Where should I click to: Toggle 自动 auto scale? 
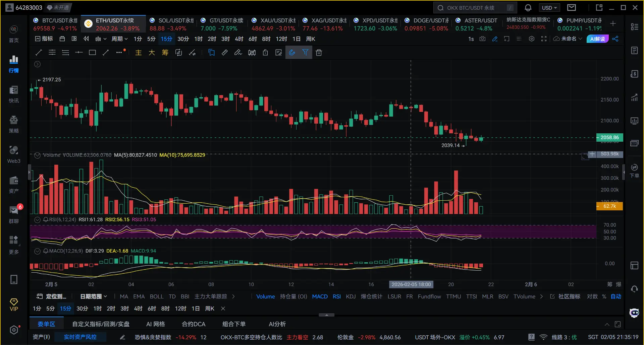(x=616, y=296)
